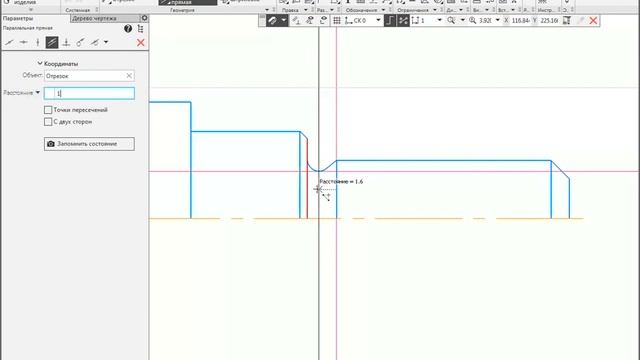Image resolution: width=640 pixels, height=360 pixels.
Task: Collapse the Координаты section
Action: (40, 64)
